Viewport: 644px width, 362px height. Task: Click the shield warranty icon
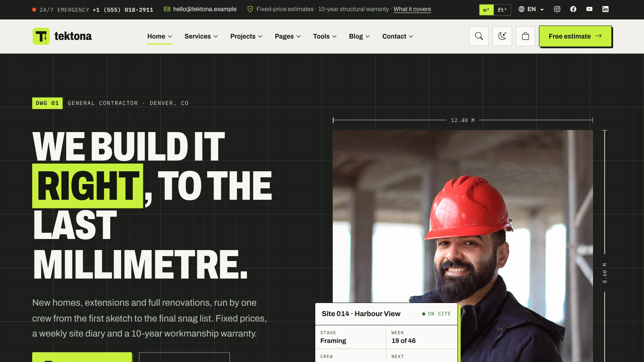coord(250,9)
